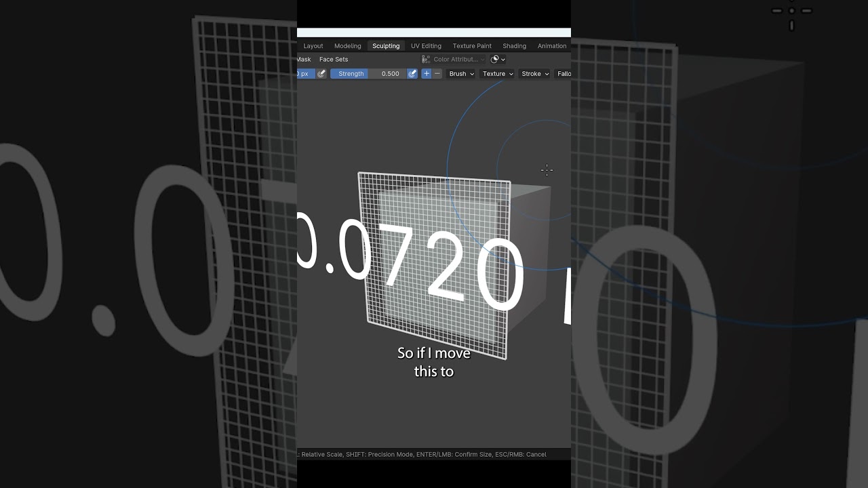Toggle radius pen pressure icon
The height and width of the screenshot is (488, 868).
click(321, 74)
